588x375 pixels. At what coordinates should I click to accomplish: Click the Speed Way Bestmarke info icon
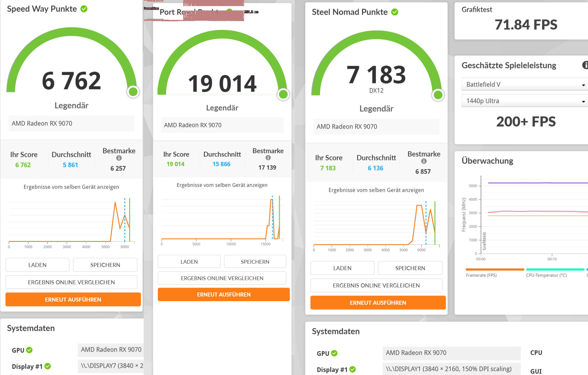pos(119,158)
